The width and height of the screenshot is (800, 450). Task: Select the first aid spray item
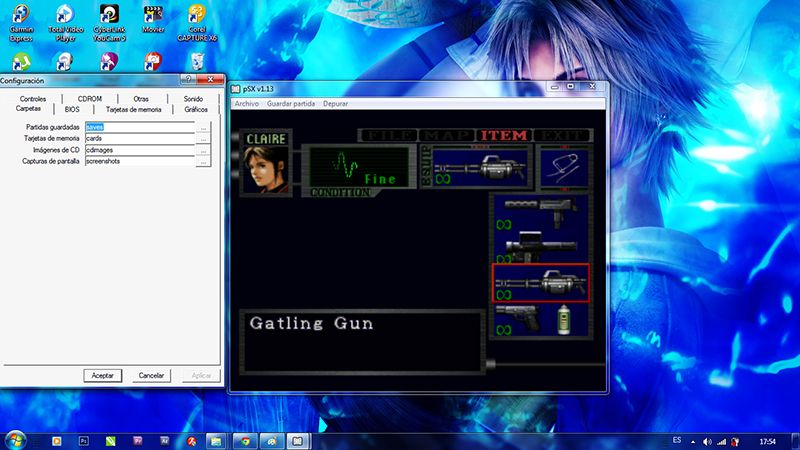click(563, 319)
